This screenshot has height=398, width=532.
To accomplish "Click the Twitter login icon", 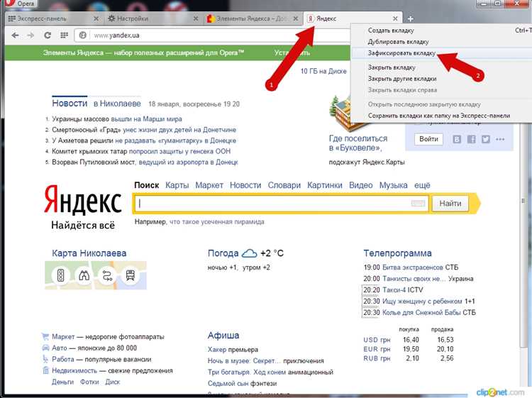I will tap(486, 139).
